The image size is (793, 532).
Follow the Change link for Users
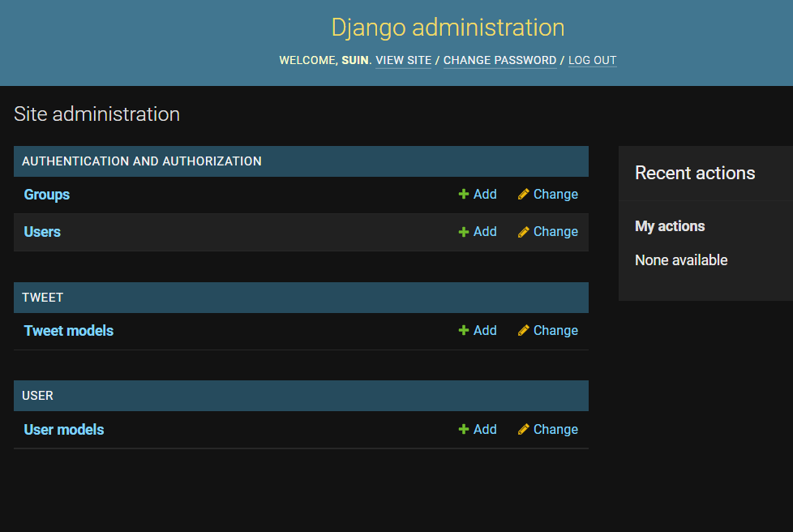555,232
